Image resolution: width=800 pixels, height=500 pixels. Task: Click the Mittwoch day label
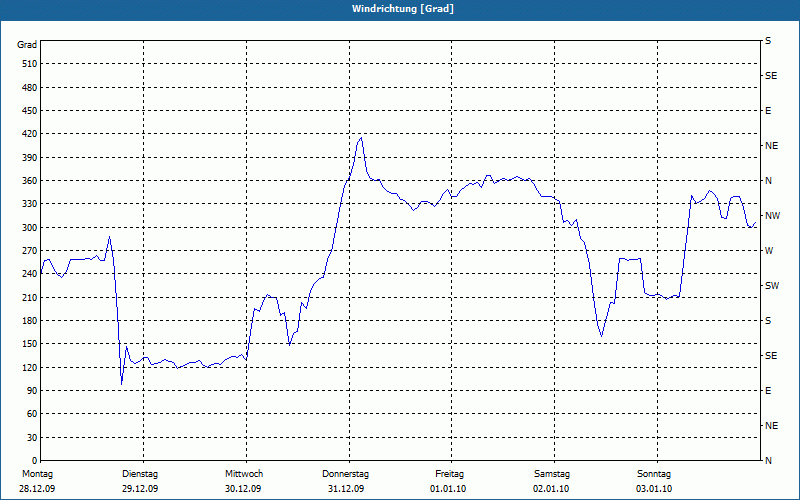pyautogui.click(x=244, y=474)
